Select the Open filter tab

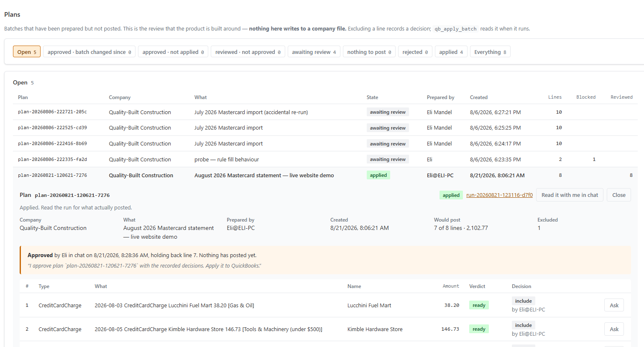(x=27, y=52)
